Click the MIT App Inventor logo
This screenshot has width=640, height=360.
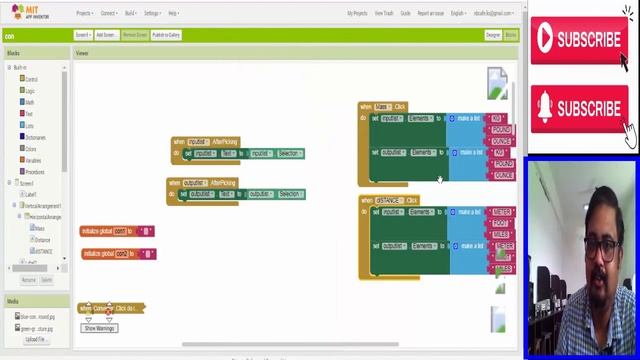point(30,12)
